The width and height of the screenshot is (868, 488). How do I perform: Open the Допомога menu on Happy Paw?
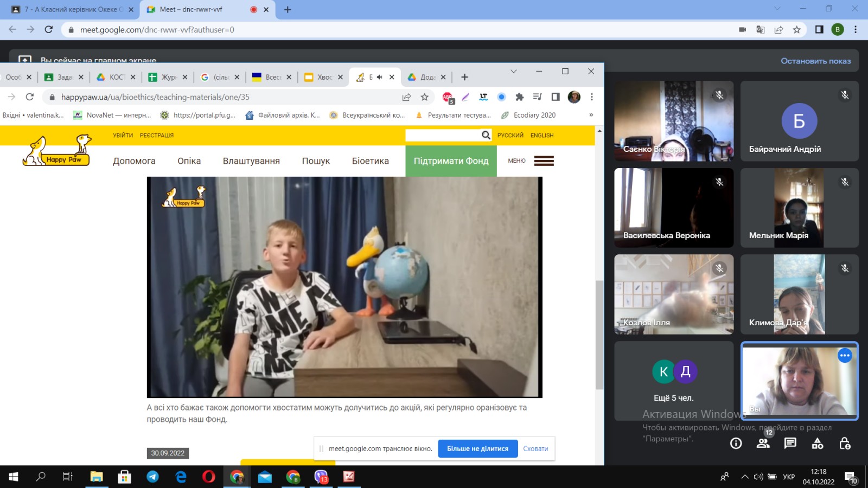point(134,161)
